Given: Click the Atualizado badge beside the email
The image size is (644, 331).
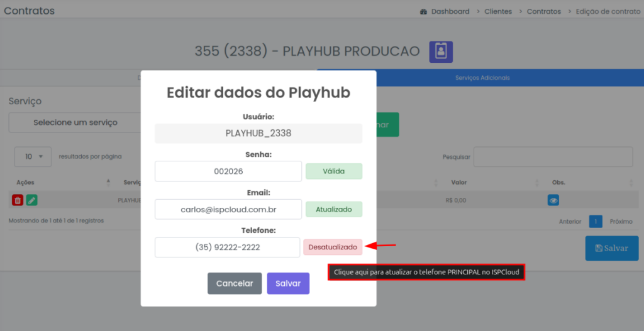Looking at the screenshot, I should tap(333, 209).
